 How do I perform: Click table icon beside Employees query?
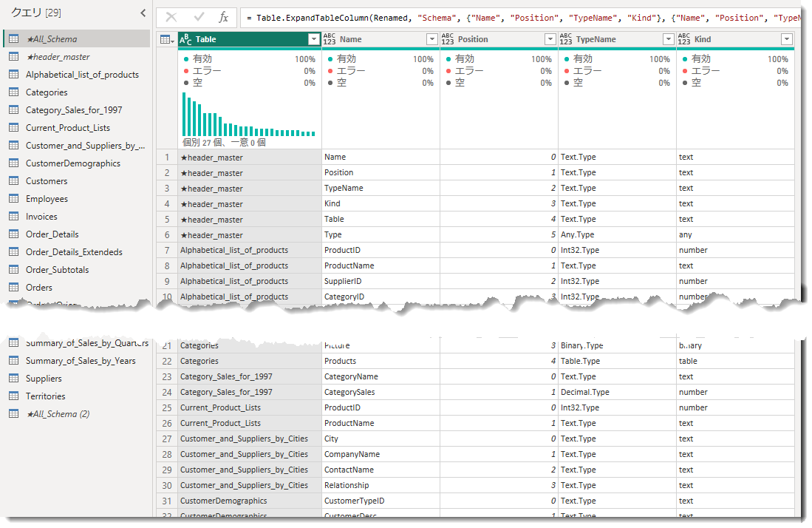point(14,198)
